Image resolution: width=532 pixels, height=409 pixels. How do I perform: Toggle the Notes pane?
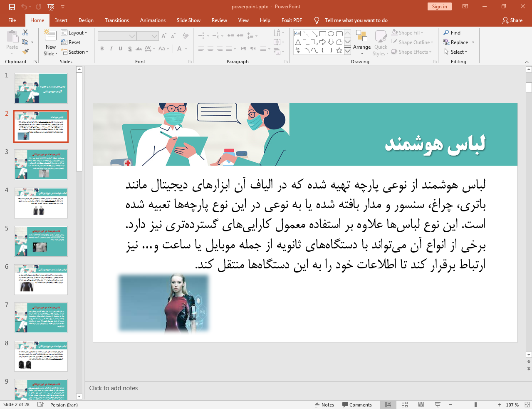[x=324, y=404]
